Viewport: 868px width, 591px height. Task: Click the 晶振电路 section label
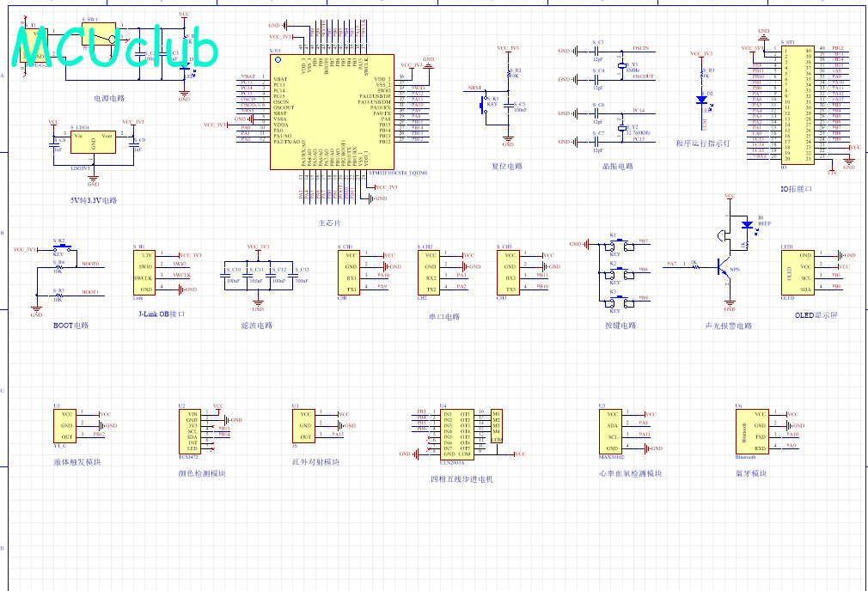[617, 166]
